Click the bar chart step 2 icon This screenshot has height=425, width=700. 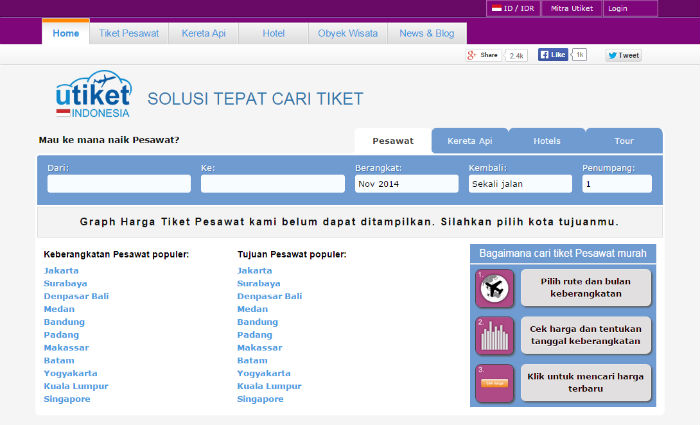coord(494,336)
